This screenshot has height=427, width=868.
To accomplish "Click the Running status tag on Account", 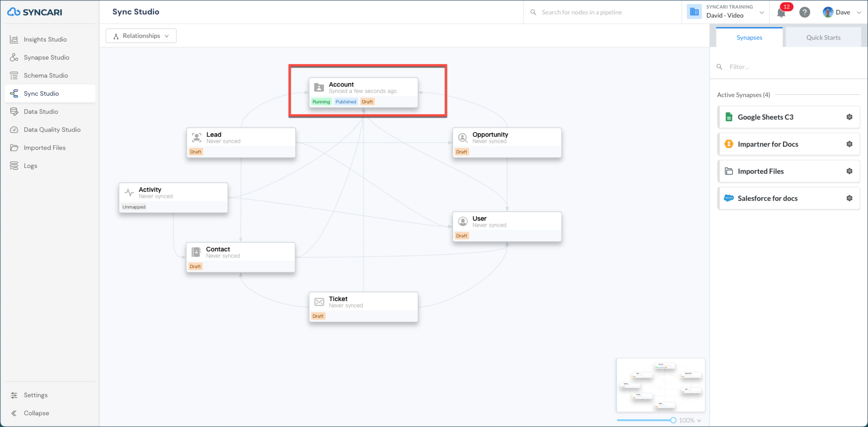I will (x=321, y=102).
